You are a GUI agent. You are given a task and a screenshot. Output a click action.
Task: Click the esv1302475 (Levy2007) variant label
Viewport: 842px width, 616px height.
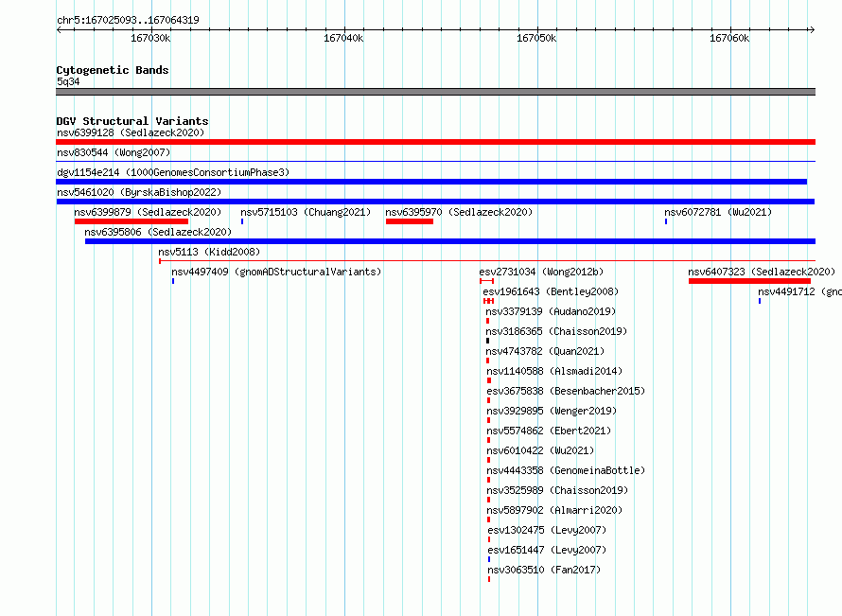tap(547, 530)
